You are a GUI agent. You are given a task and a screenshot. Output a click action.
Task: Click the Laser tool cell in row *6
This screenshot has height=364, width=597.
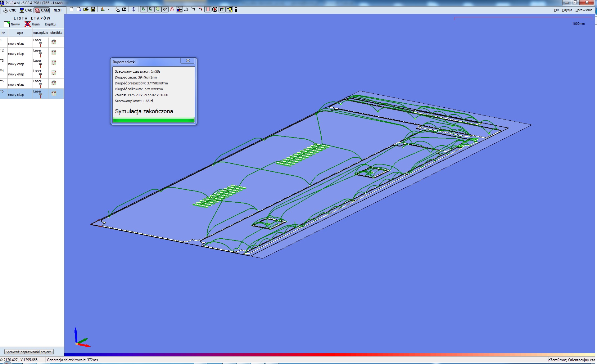pyautogui.click(x=40, y=93)
